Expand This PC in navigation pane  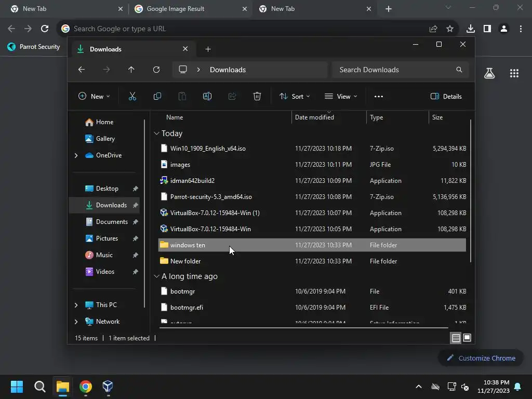tap(76, 305)
